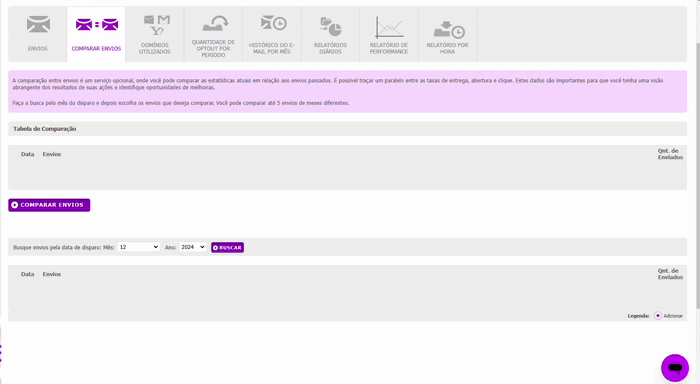This screenshot has height=384, width=700.
Task: Open Relatório por Hora clock icon
Action: (x=449, y=30)
